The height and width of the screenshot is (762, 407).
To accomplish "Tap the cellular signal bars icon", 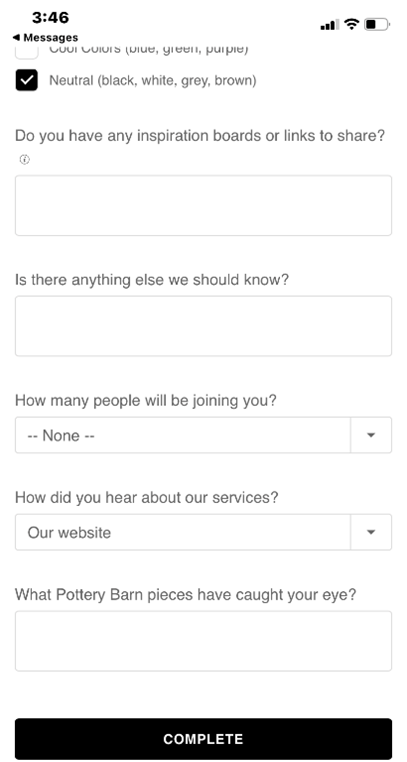I will pyautogui.click(x=330, y=24).
